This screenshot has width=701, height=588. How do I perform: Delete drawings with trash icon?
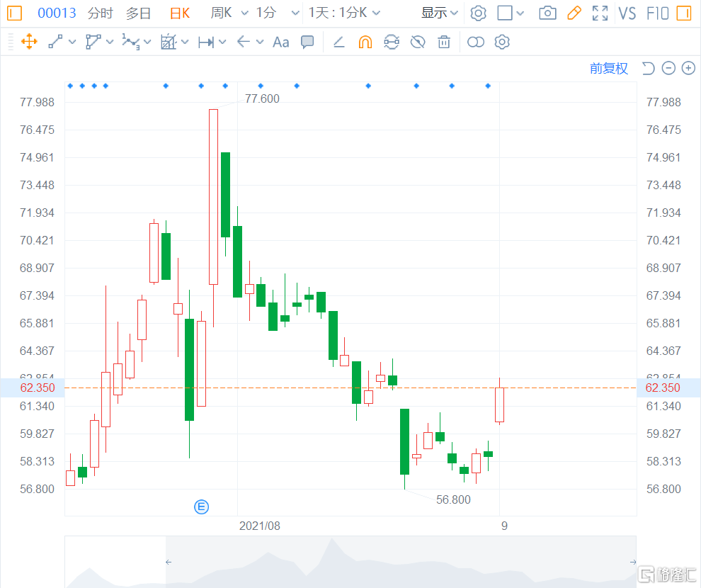(x=444, y=42)
